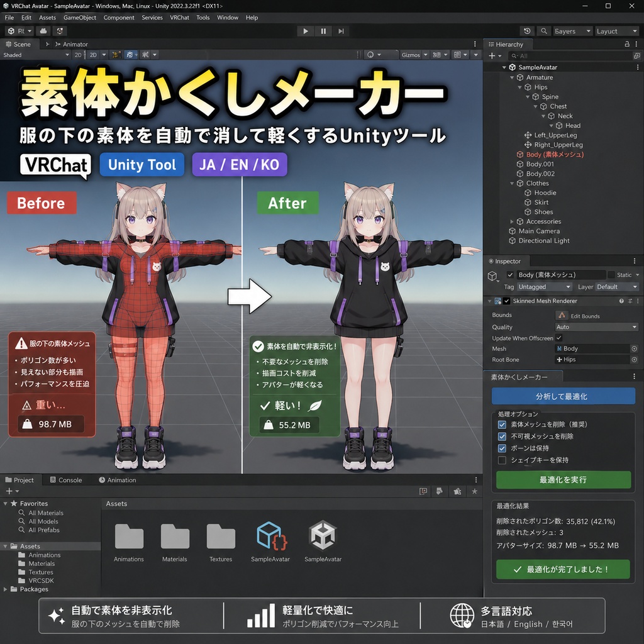Select the SampleAvatar prefab asset
The image size is (644, 644).
click(x=270, y=542)
